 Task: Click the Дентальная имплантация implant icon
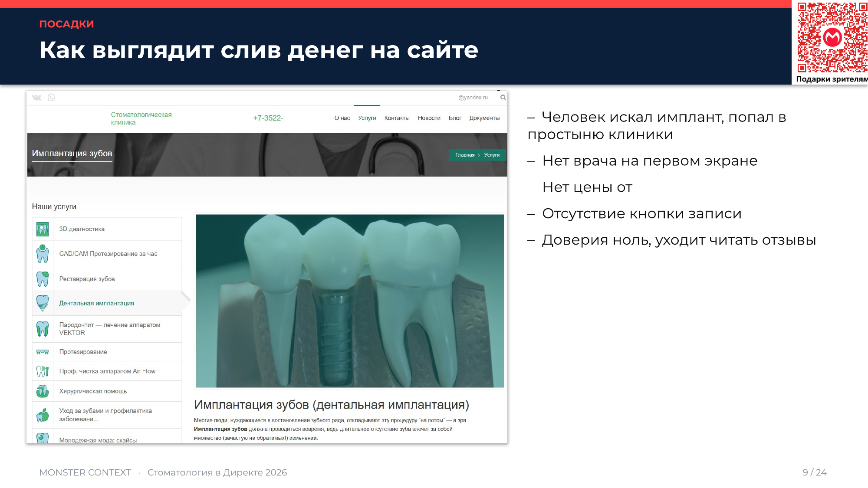coord(43,303)
